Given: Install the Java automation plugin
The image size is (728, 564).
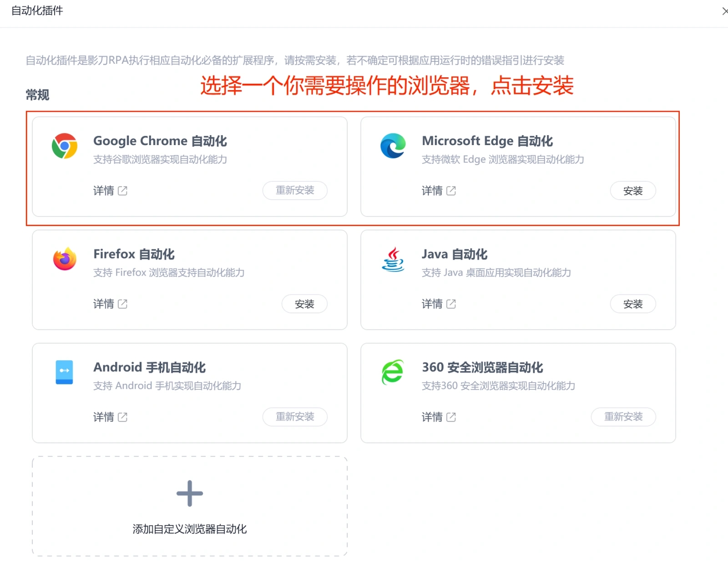Looking at the screenshot, I should tap(633, 304).
